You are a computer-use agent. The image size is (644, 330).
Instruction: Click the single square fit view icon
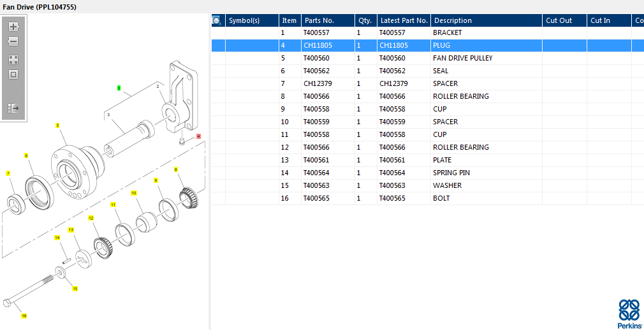point(13,75)
